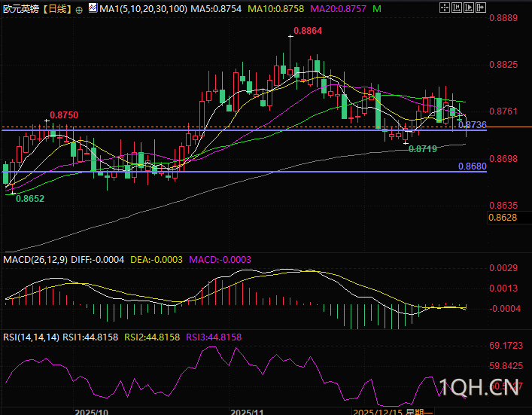Screen dimensions: 532x415
Task: Click the 欧元英镑 symbol name
Action: coord(20,9)
